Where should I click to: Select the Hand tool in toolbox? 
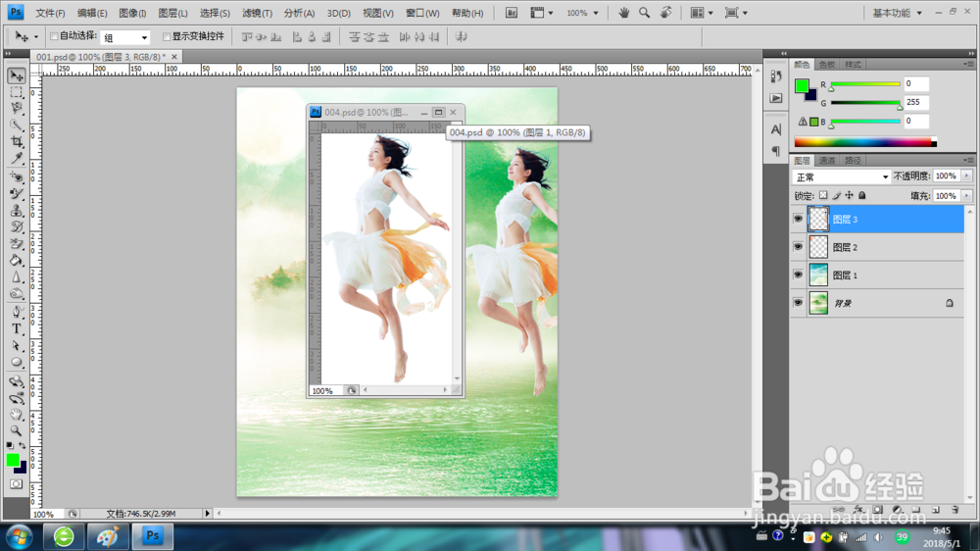click(x=17, y=414)
